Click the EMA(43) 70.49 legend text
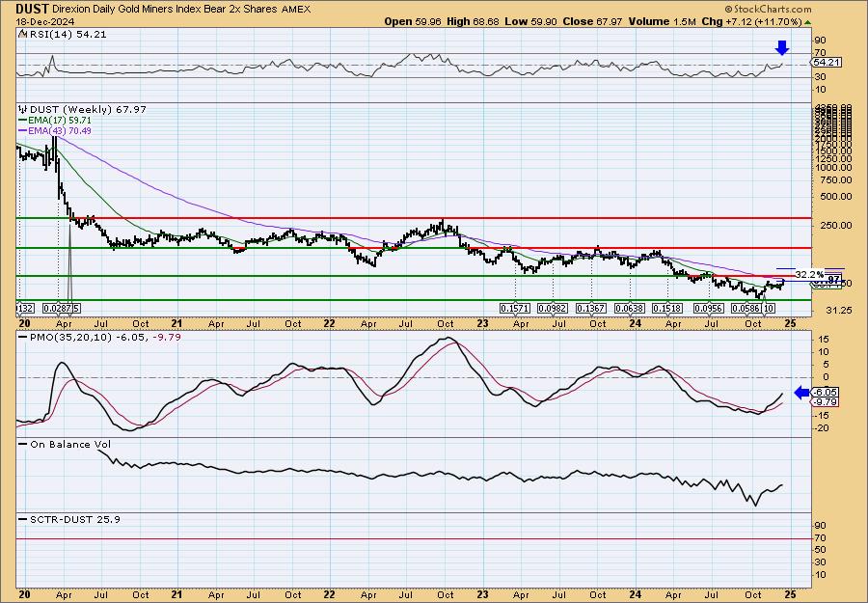 point(61,131)
